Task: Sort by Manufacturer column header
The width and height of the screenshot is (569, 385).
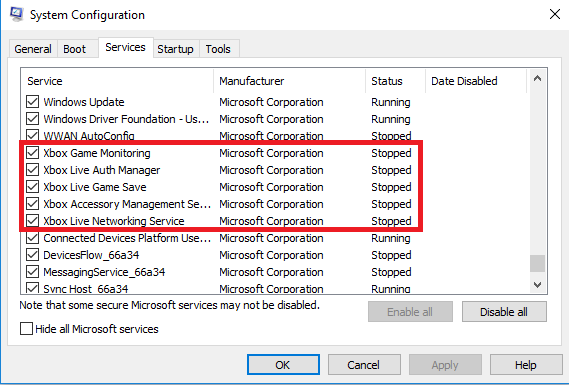Action: [x=290, y=81]
